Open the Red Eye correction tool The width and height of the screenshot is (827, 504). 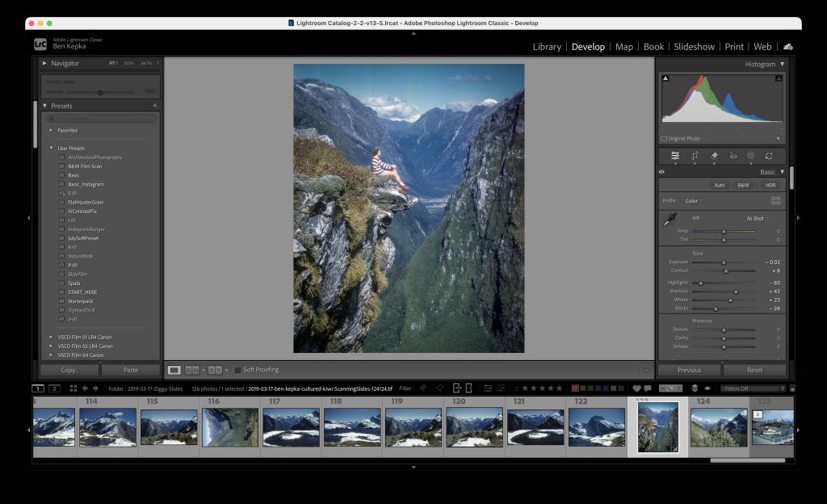(x=733, y=156)
